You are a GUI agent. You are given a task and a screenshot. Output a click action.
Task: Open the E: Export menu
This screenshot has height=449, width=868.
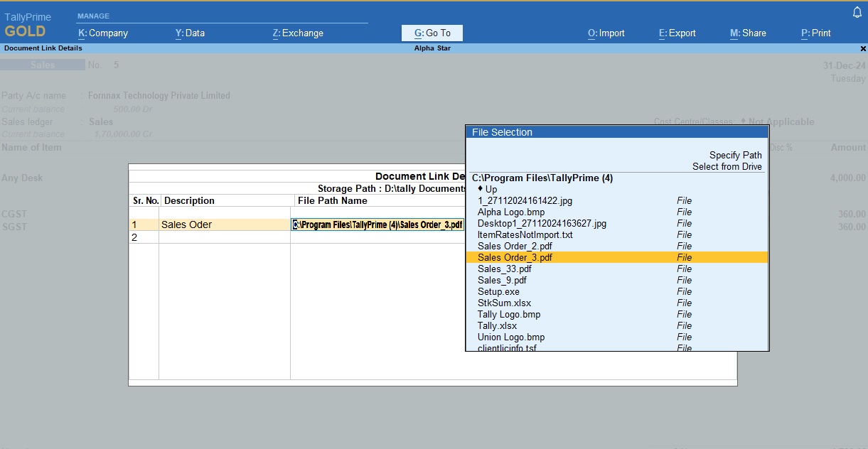(677, 33)
